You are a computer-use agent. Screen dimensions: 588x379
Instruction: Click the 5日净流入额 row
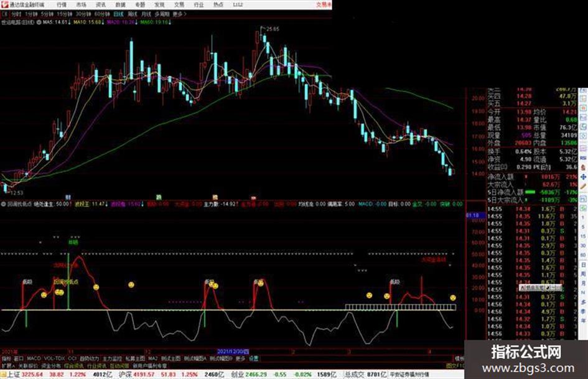coord(532,192)
